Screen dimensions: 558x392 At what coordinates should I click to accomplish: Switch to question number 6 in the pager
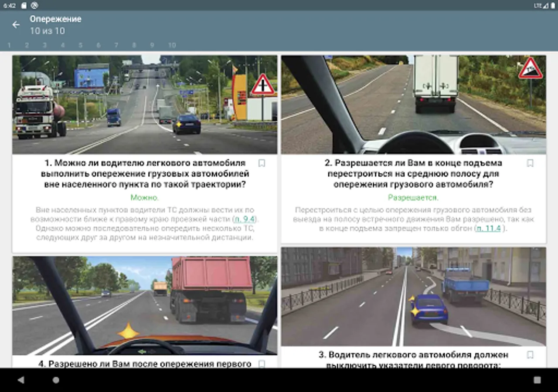coord(99,45)
